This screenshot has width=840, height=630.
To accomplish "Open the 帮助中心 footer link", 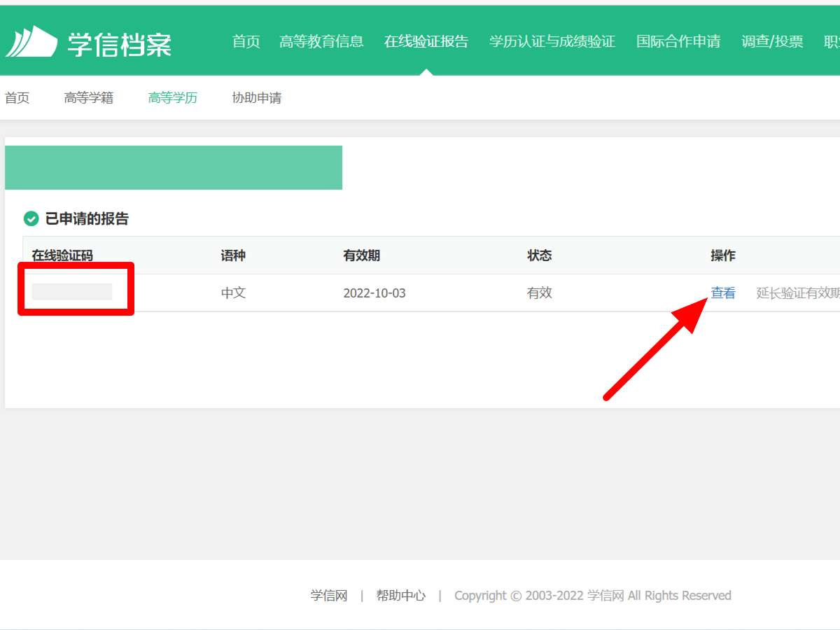I will [x=401, y=596].
